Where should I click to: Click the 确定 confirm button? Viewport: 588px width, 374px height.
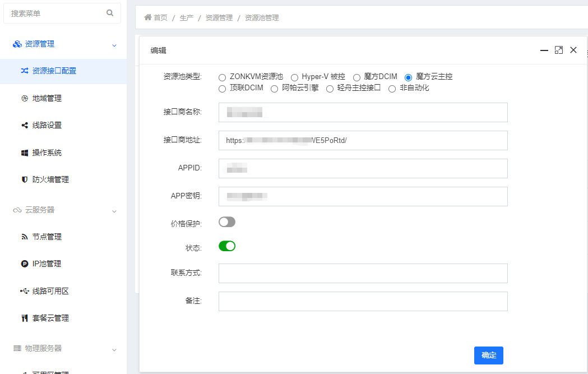click(488, 355)
